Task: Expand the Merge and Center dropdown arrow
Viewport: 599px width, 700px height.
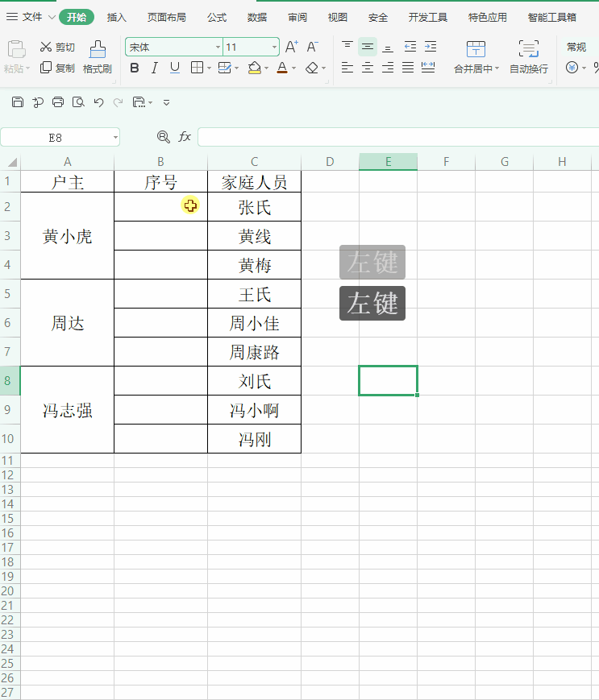Action: (497, 68)
